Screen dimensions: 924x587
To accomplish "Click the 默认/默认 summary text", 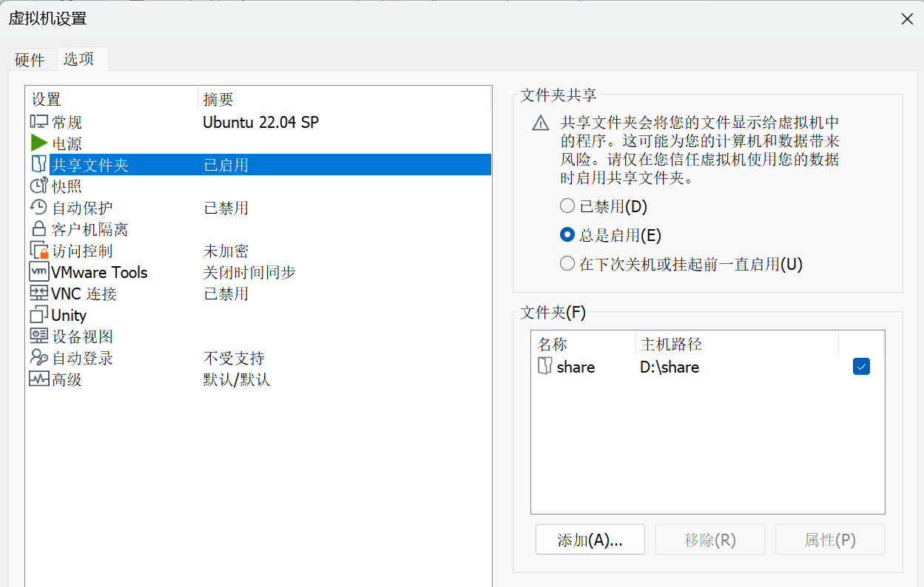I will click(x=237, y=379).
